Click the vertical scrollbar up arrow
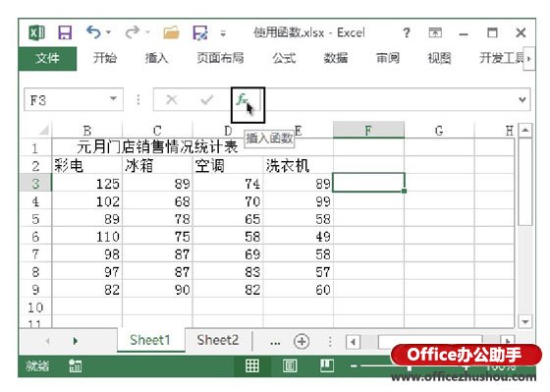Screen dimensions: 550x392 tap(525, 131)
